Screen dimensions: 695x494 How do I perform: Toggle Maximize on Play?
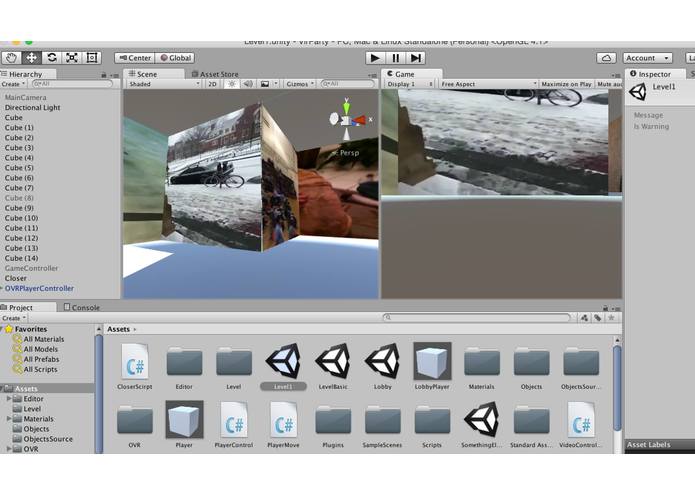pos(566,84)
